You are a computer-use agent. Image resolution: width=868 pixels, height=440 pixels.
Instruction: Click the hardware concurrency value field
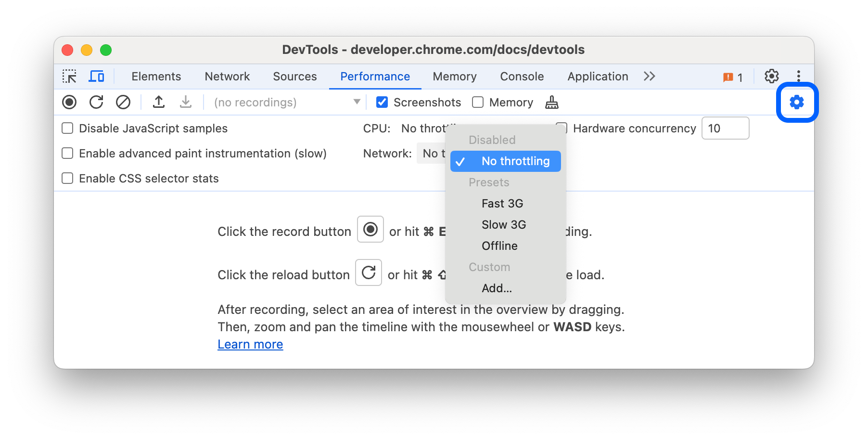725,128
